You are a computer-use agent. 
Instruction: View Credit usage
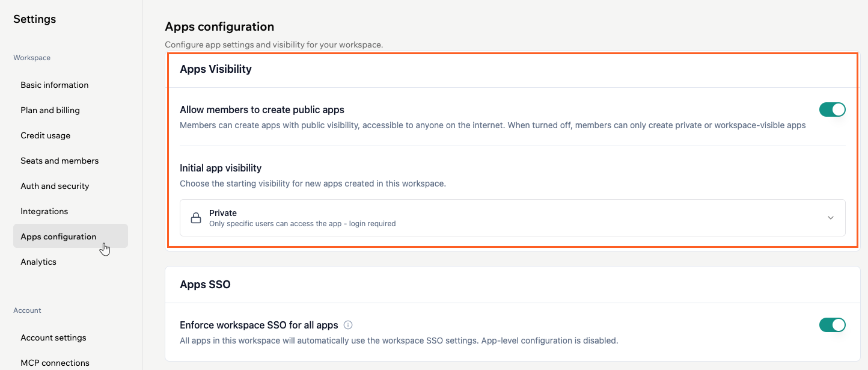click(x=44, y=135)
